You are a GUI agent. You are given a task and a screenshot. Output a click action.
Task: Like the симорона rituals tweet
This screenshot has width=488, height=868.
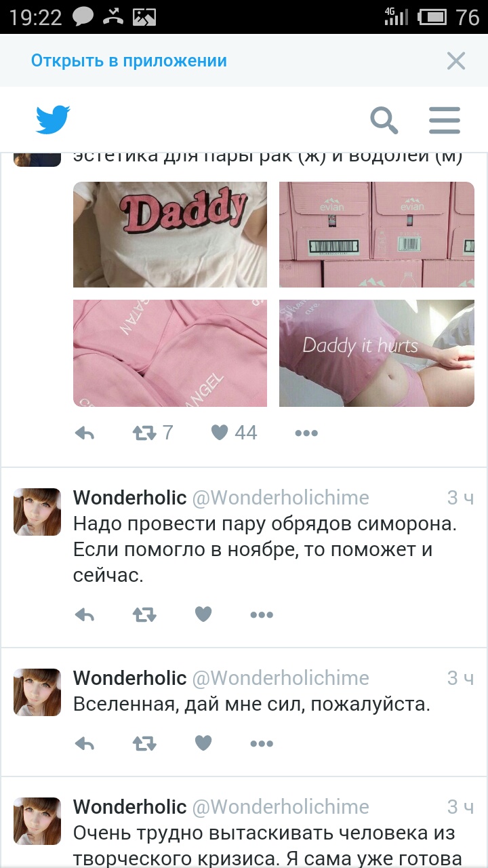click(x=203, y=614)
